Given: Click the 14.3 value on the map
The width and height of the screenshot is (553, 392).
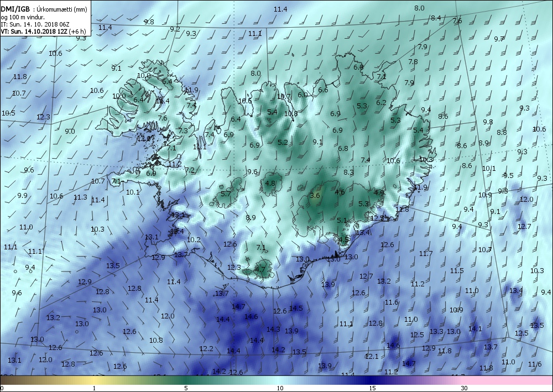Looking at the screenshot, I should [x=273, y=330].
